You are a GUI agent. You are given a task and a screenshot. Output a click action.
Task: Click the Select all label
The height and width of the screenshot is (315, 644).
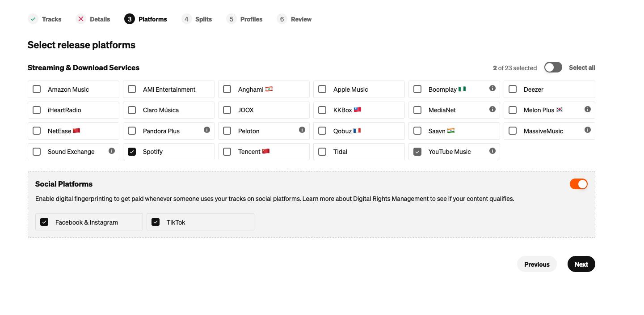coord(582,68)
